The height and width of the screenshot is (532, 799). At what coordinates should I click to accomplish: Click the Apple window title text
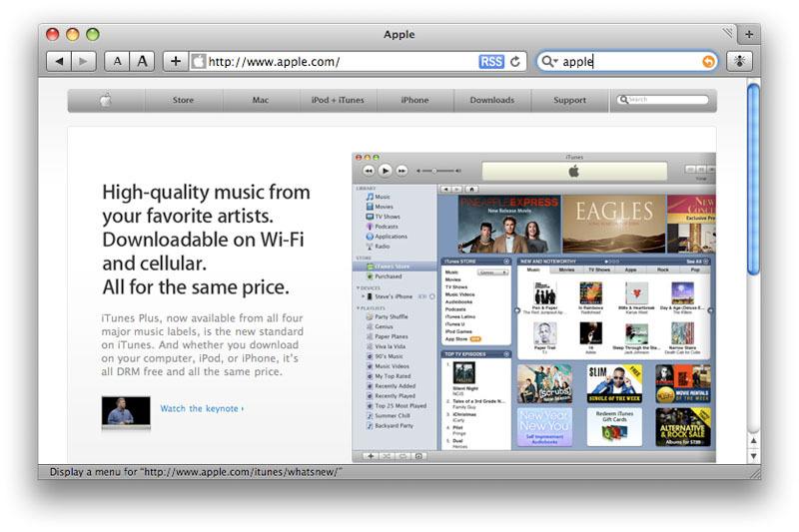[399, 34]
